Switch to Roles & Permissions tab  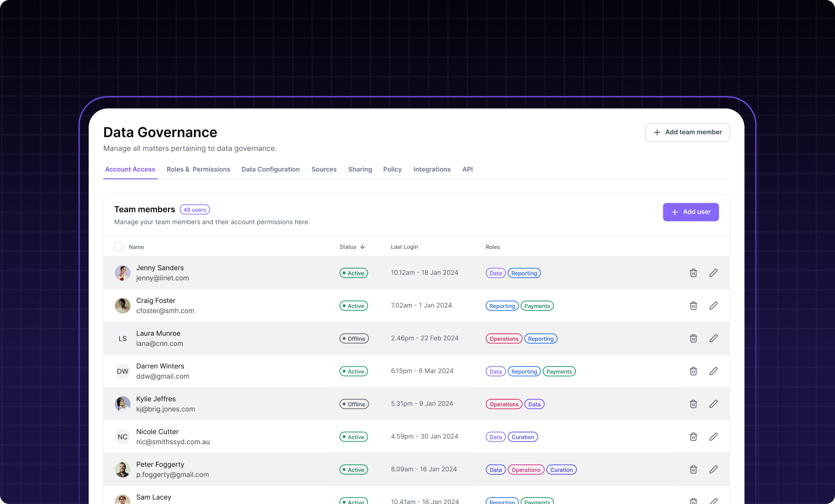[198, 169]
